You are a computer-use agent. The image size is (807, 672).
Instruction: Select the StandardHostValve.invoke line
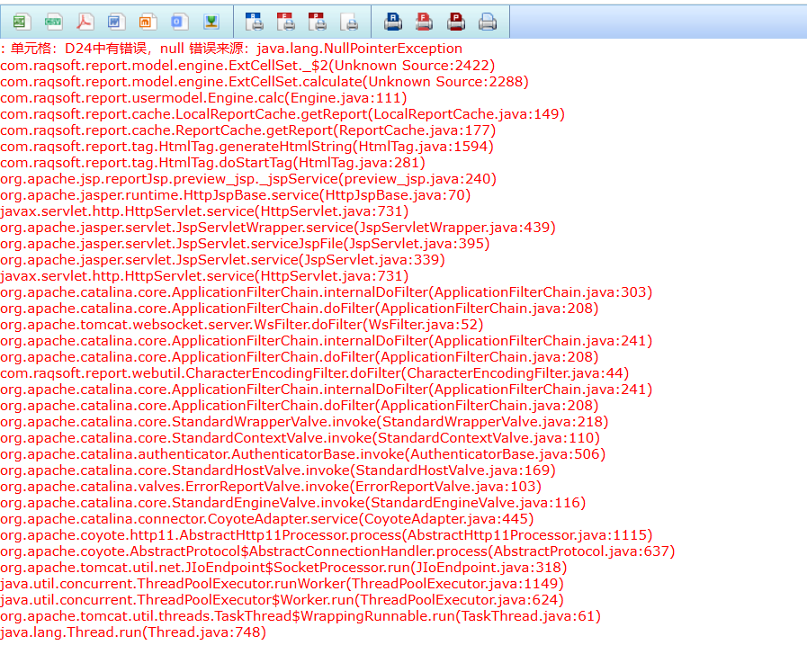click(278, 470)
